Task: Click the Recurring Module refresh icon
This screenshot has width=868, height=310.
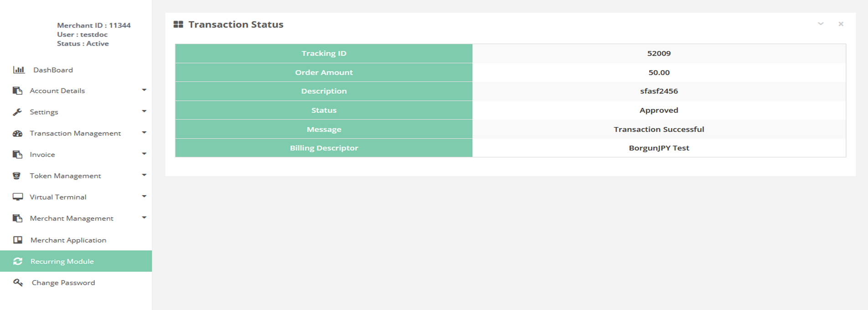Action: point(18,261)
